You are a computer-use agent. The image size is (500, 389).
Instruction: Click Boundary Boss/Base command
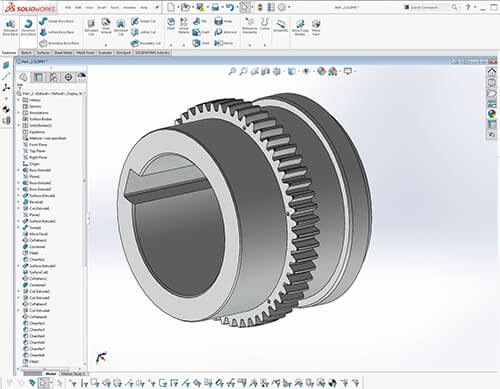[x=59, y=43]
